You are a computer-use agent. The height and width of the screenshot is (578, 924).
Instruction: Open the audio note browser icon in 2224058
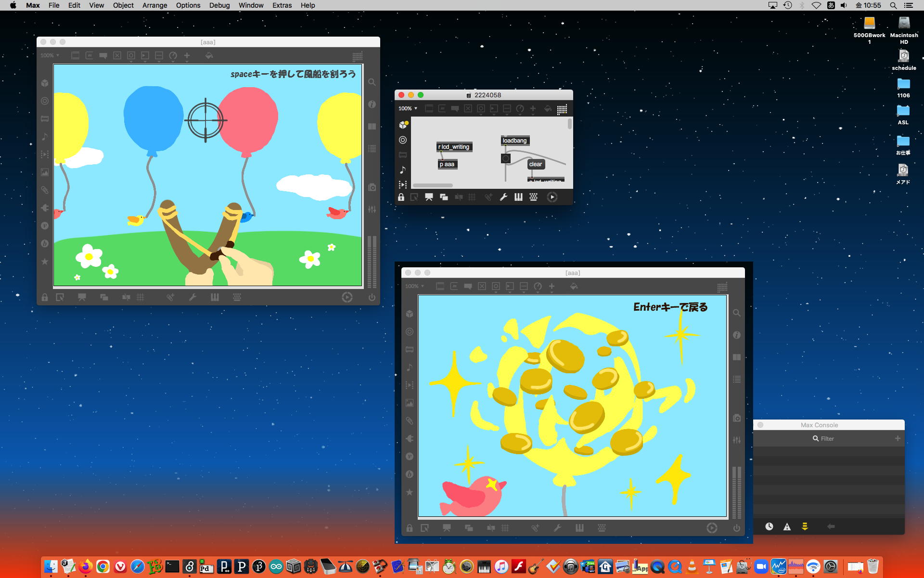tap(403, 170)
